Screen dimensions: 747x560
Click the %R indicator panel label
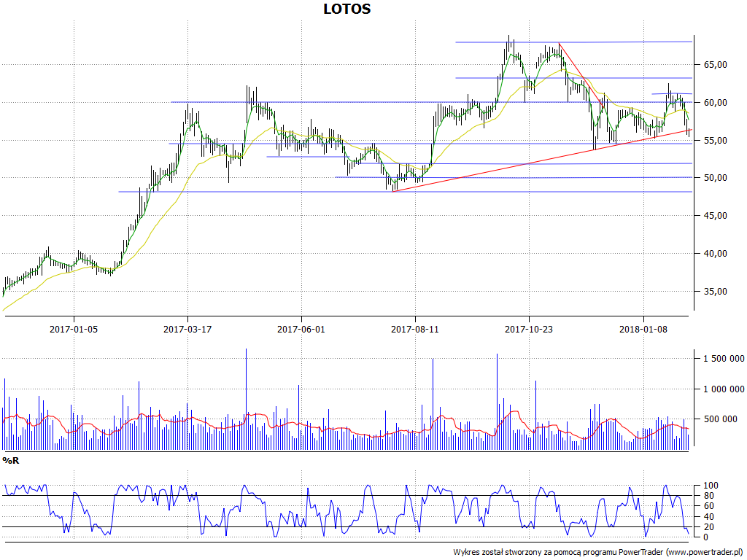pyautogui.click(x=10, y=461)
